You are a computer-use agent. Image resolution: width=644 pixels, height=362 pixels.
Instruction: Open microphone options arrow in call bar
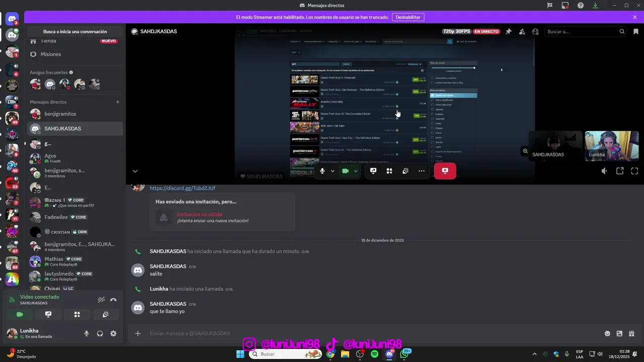333,171
